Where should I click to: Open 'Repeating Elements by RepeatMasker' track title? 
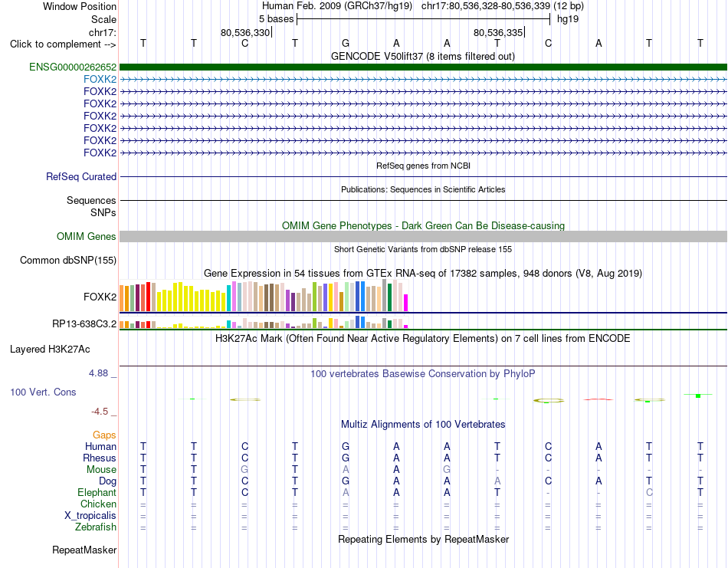423,539
